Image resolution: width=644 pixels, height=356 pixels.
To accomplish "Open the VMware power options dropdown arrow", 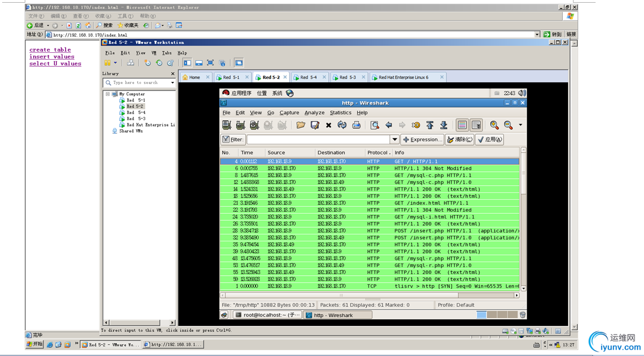I will [116, 63].
